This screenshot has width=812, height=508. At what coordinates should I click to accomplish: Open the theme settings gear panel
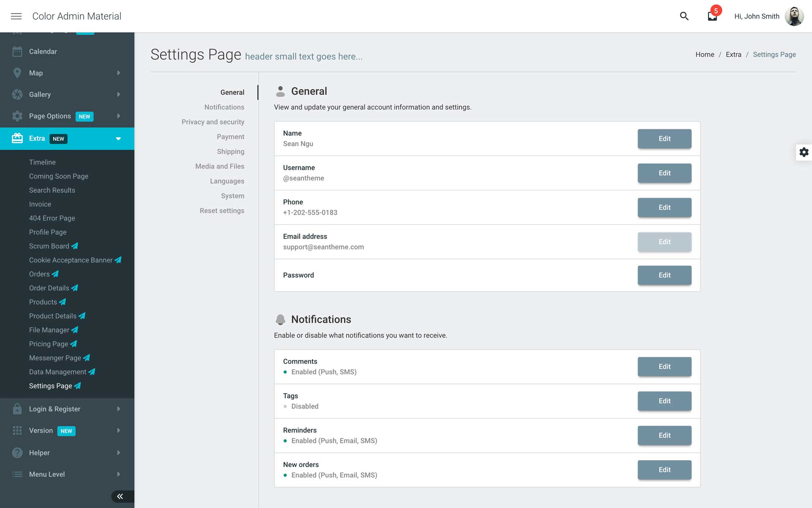(804, 152)
